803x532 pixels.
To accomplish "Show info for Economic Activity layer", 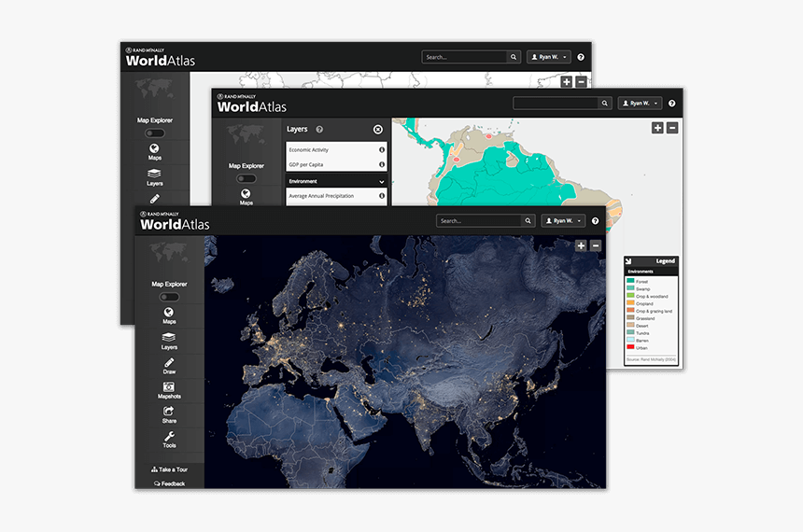I will point(382,149).
